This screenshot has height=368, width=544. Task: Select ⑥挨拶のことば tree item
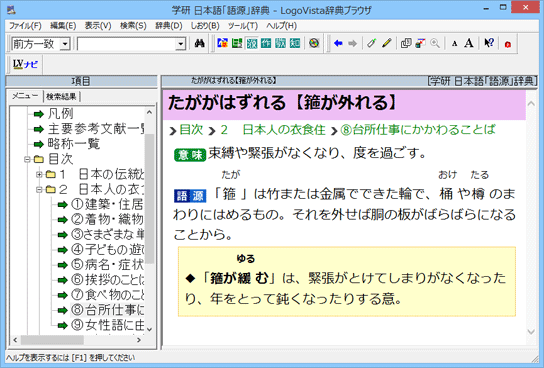point(107,280)
